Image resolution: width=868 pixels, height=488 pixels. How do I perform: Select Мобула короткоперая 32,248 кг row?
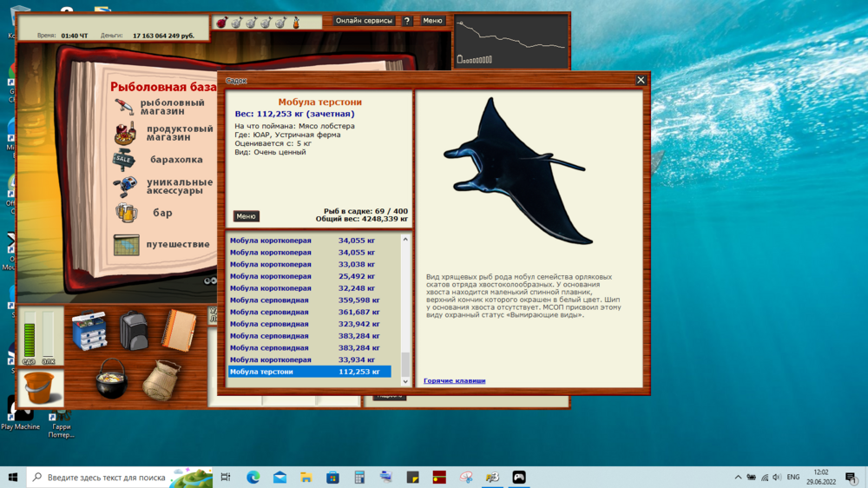pyautogui.click(x=310, y=288)
